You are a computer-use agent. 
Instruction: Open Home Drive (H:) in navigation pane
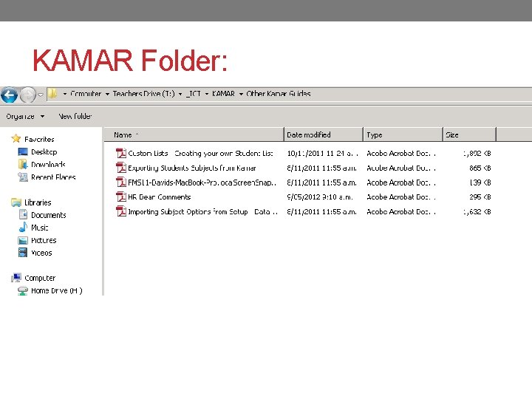point(57,291)
